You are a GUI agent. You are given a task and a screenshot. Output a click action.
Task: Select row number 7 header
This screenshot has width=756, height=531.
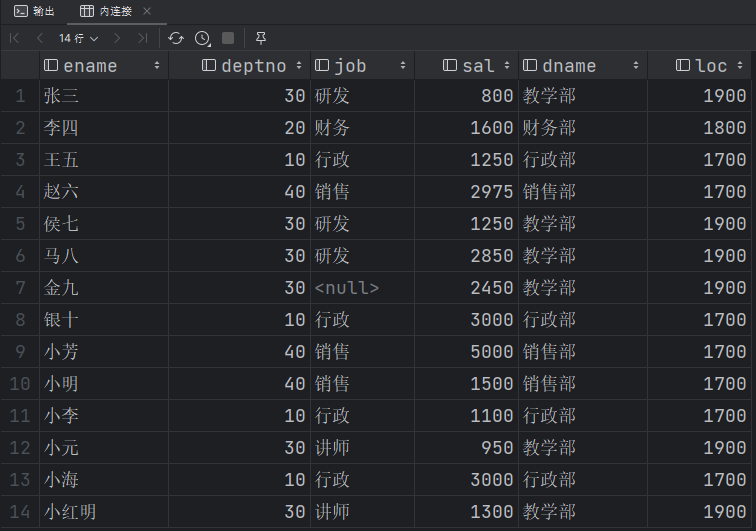(20, 287)
